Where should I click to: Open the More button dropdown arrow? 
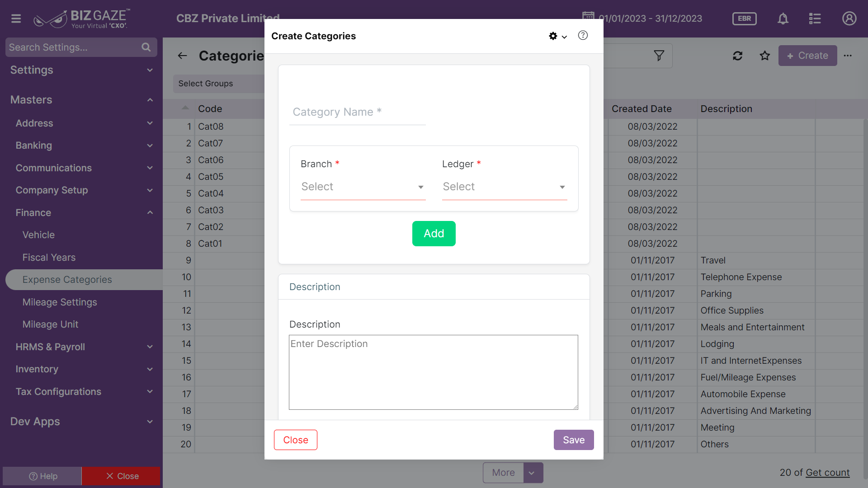[533, 473]
